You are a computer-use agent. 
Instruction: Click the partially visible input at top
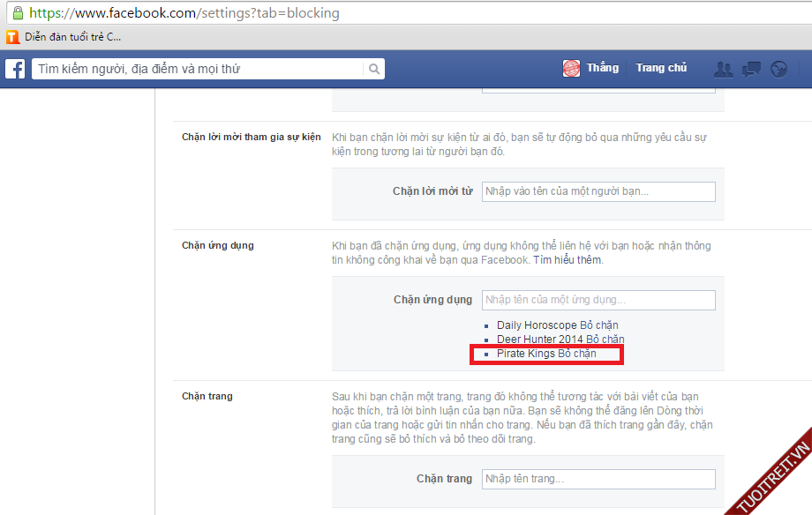pyautogui.click(x=598, y=88)
